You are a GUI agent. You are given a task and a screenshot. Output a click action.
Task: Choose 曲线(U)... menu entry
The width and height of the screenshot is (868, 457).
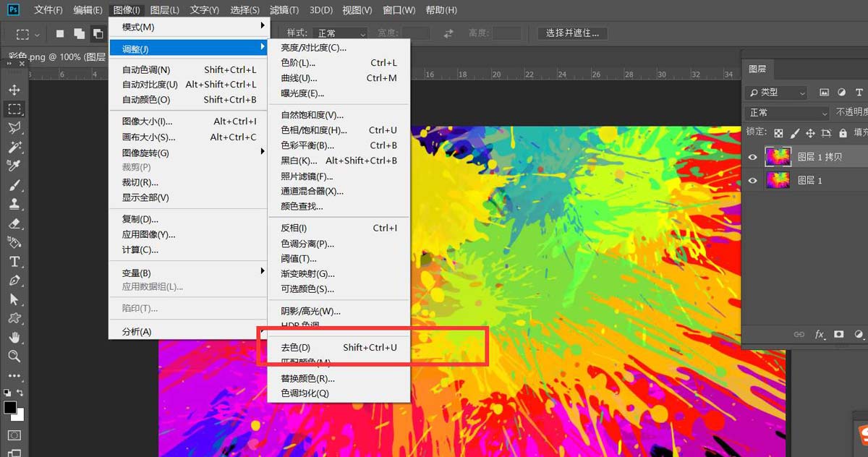(x=339, y=78)
